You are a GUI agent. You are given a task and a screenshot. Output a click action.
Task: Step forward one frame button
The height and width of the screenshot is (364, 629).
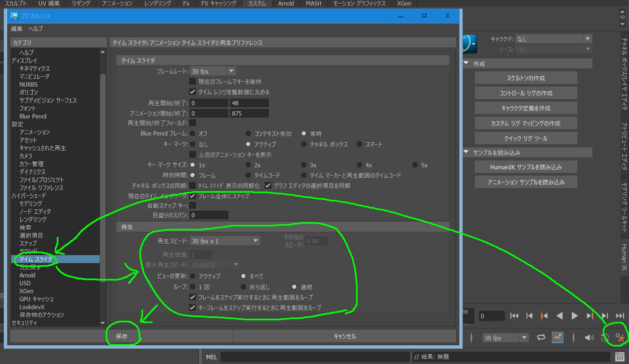click(605, 316)
